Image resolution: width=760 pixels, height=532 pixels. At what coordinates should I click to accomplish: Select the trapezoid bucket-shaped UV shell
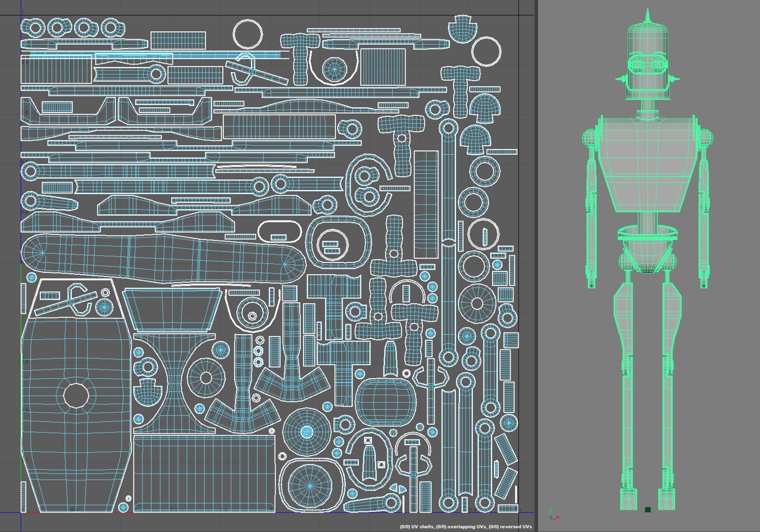pos(172,309)
